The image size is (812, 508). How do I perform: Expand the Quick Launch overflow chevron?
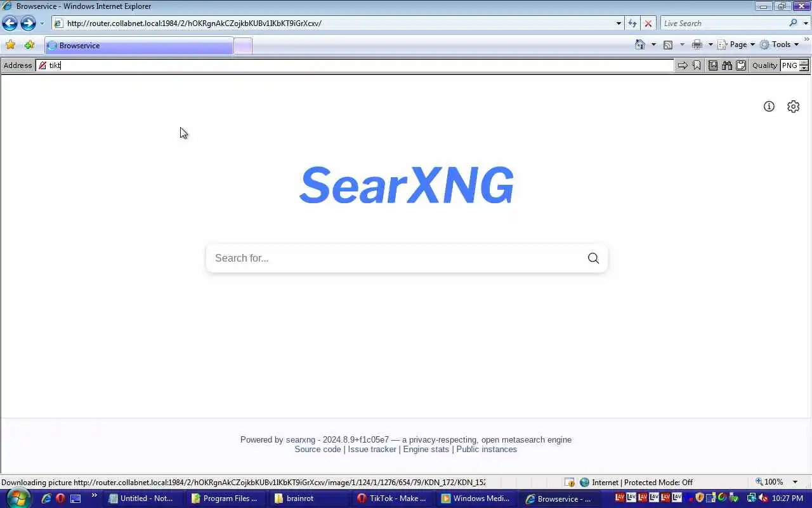pos(95,496)
